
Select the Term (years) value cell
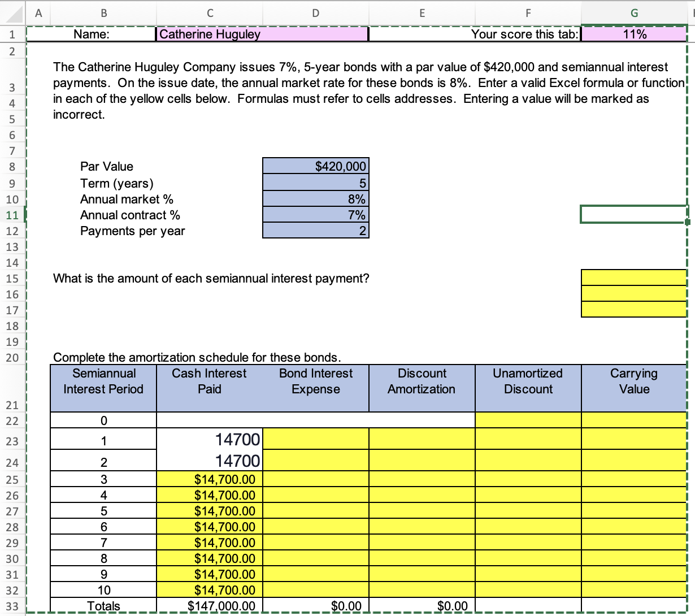[315, 183]
